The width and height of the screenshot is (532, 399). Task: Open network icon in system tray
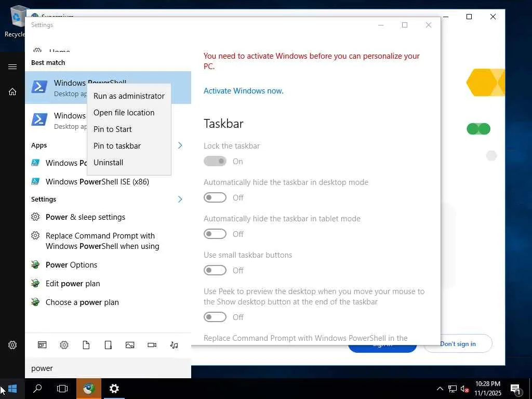(x=453, y=389)
